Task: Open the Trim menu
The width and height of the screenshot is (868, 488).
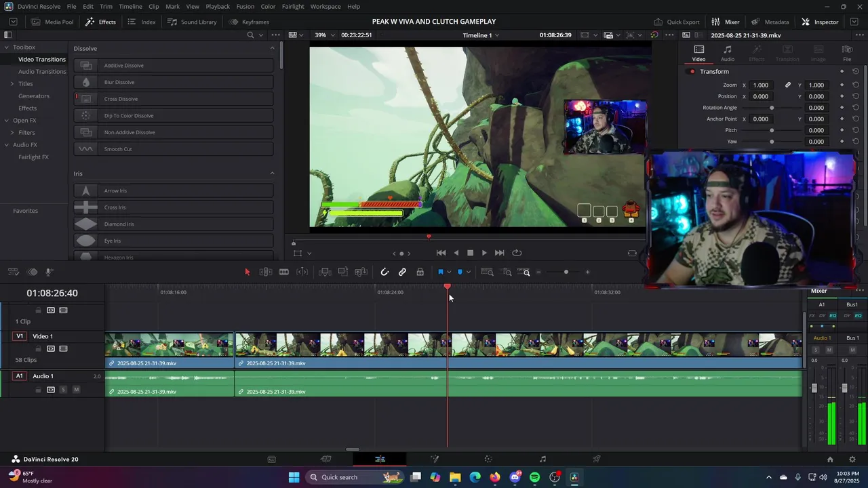Action: (106, 6)
